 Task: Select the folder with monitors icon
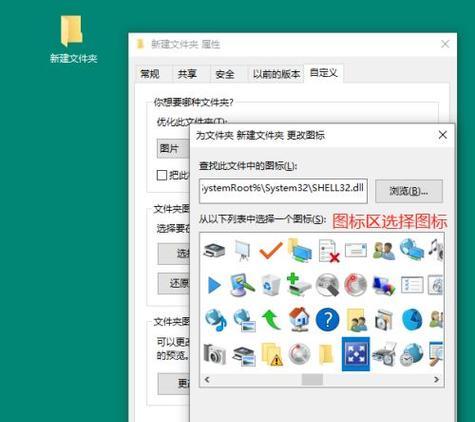tap(299, 250)
